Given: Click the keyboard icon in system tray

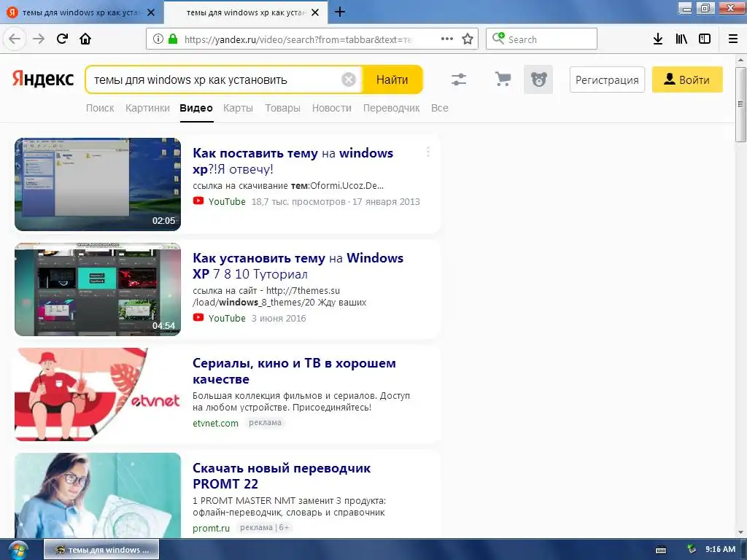Looking at the screenshot, I should (661, 550).
